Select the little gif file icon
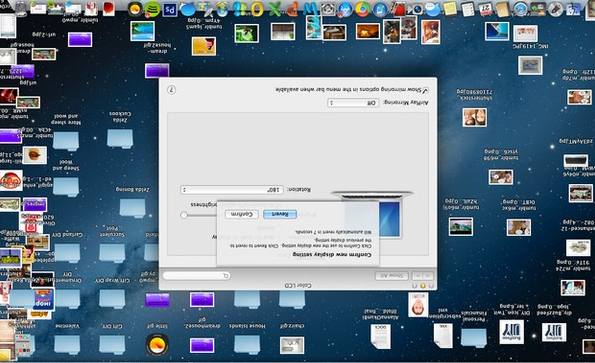 click(x=157, y=345)
